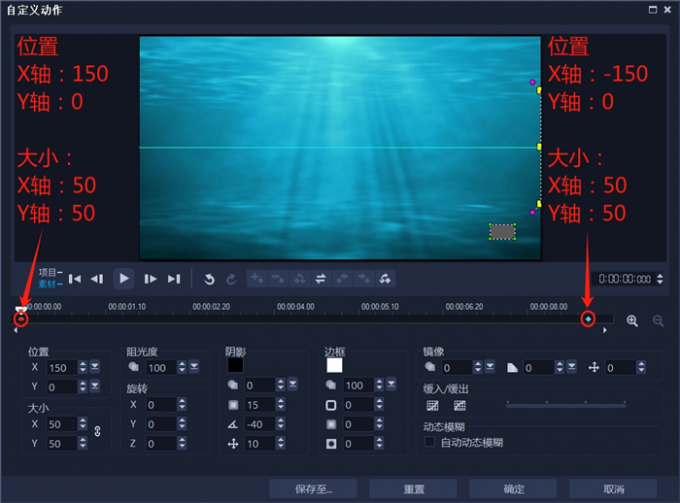Open the slider dropdown for 阻光度 value
The height and width of the screenshot is (503, 680).
point(194,367)
